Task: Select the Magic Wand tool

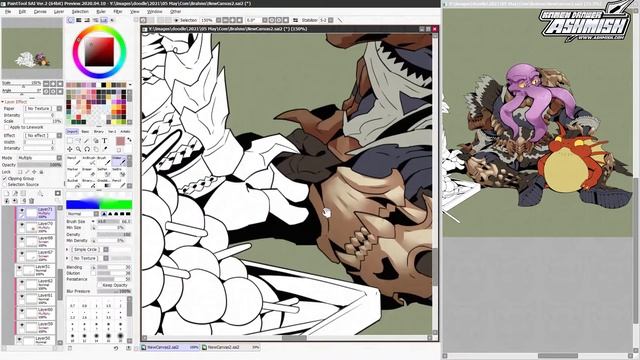Action: [x=87, y=140]
